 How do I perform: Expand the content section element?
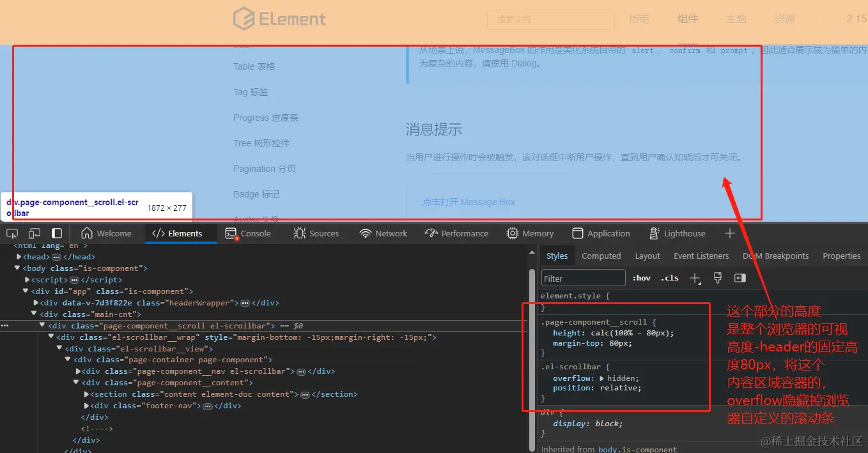coord(86,394)
